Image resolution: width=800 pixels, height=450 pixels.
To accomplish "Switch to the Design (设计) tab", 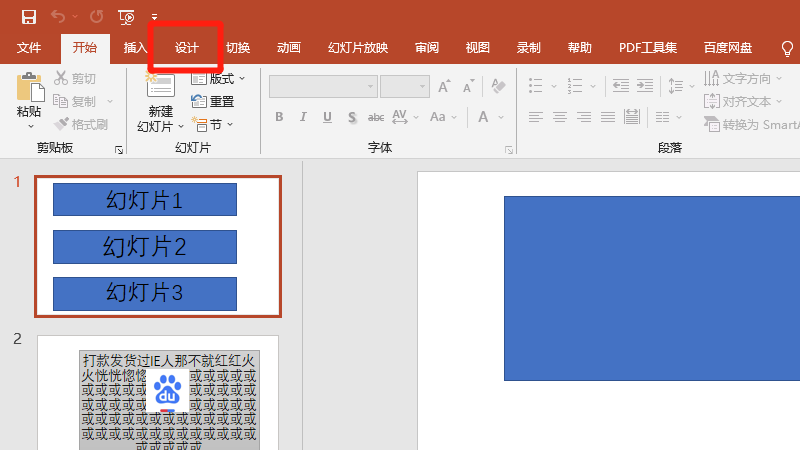I will [x=187, y=48].
